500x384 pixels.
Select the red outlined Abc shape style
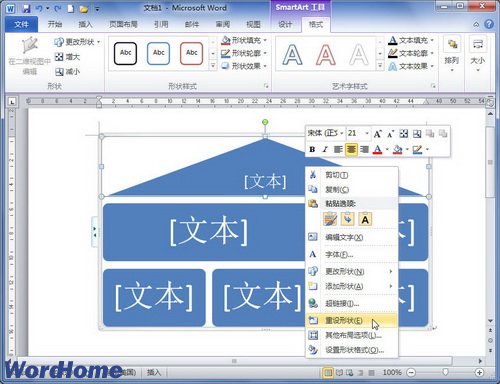[191, 53]
